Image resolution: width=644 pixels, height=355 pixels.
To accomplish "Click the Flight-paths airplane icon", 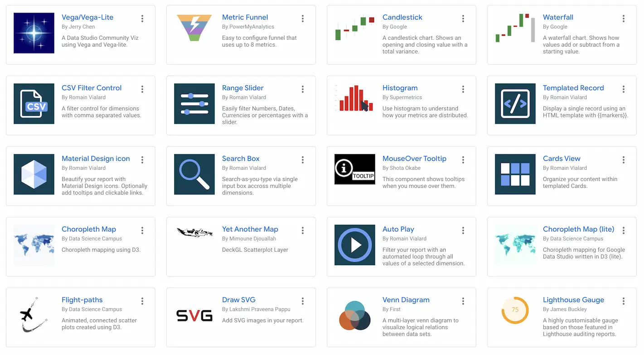I will pos(34,315).
